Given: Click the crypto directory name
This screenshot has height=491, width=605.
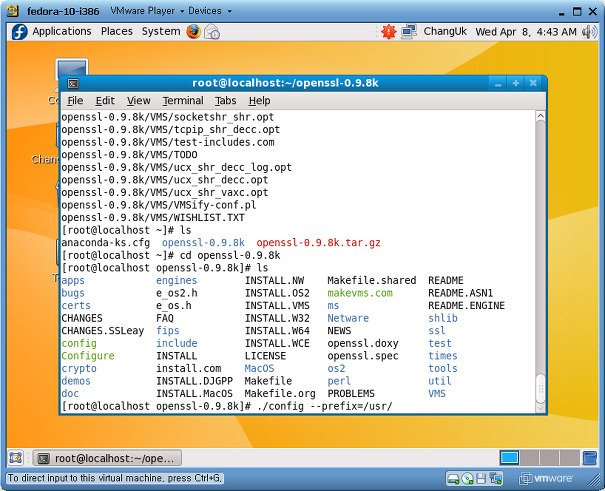Looking at the screenshot, I should click(79, 368).
